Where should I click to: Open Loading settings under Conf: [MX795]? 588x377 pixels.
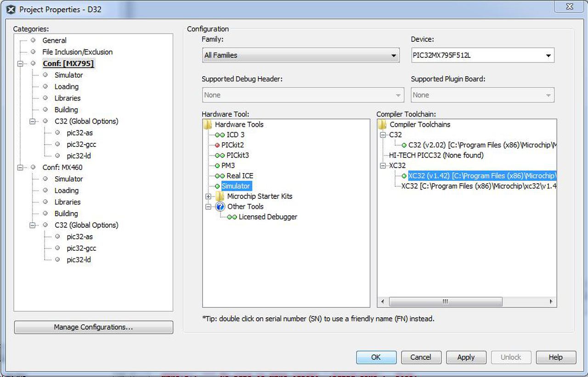click(x=66, y=87)
